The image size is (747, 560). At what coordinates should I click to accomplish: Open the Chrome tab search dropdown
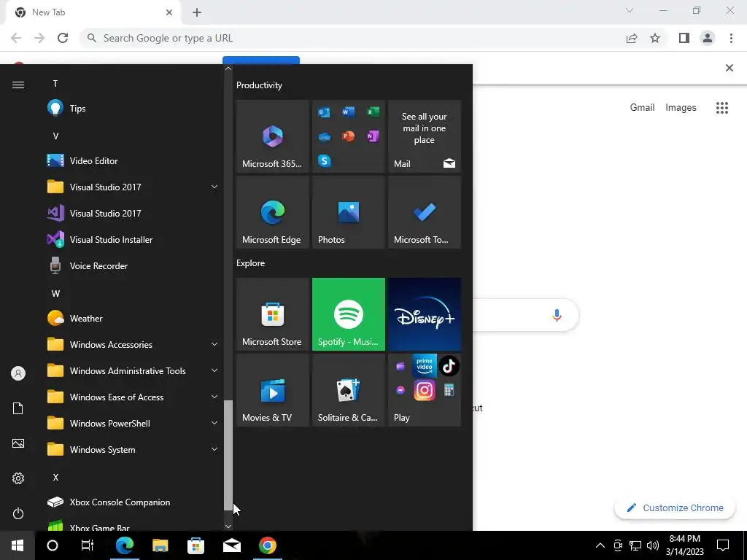[630, 10]
